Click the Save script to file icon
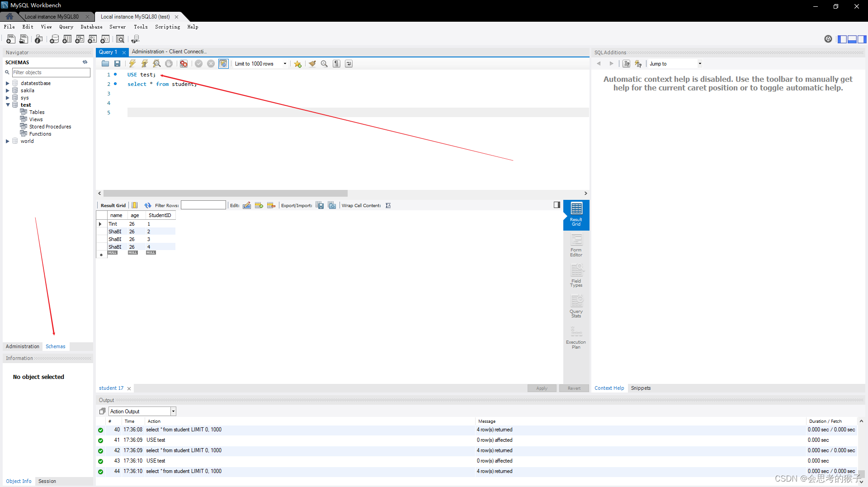 [x=117, y=64]
